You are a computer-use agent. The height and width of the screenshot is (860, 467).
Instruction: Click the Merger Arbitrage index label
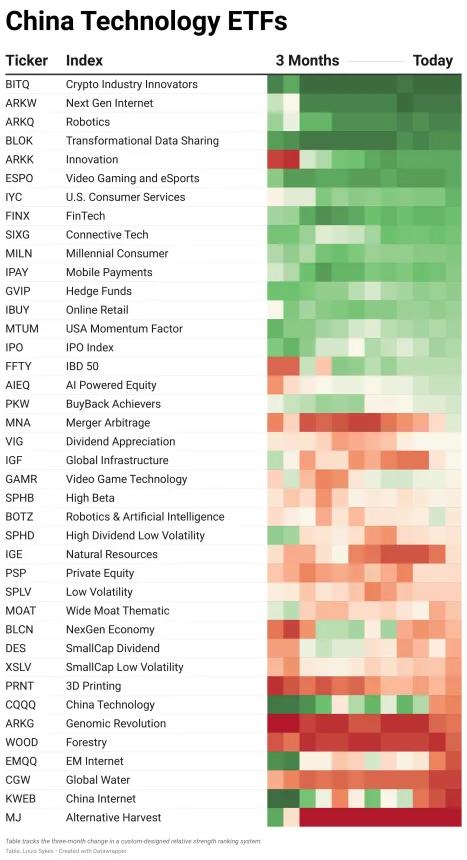(x=108, y=422)
